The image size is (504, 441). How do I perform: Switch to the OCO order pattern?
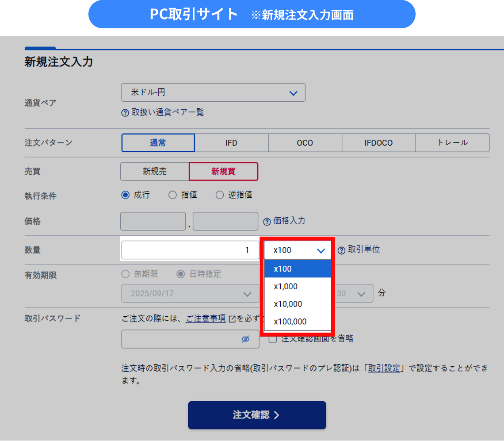click(305, 143)
